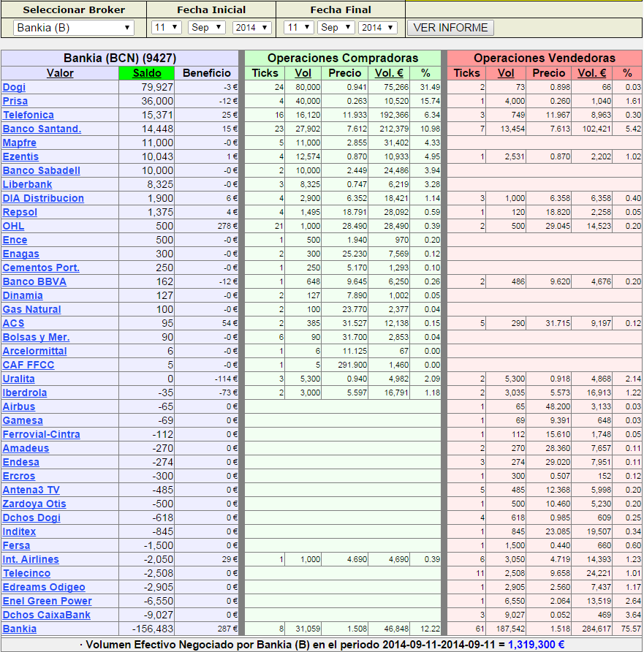
Task: Open the Antena3 TV link
Action: point(31,490)
